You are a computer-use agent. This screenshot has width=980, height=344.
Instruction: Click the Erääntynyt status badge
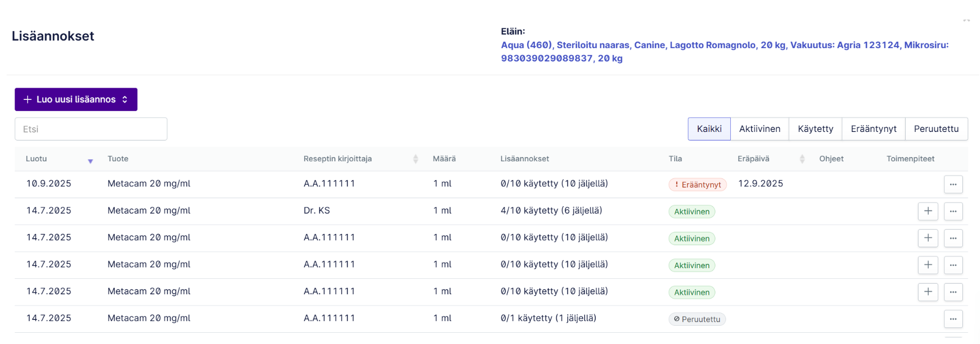tap(697, 184)
